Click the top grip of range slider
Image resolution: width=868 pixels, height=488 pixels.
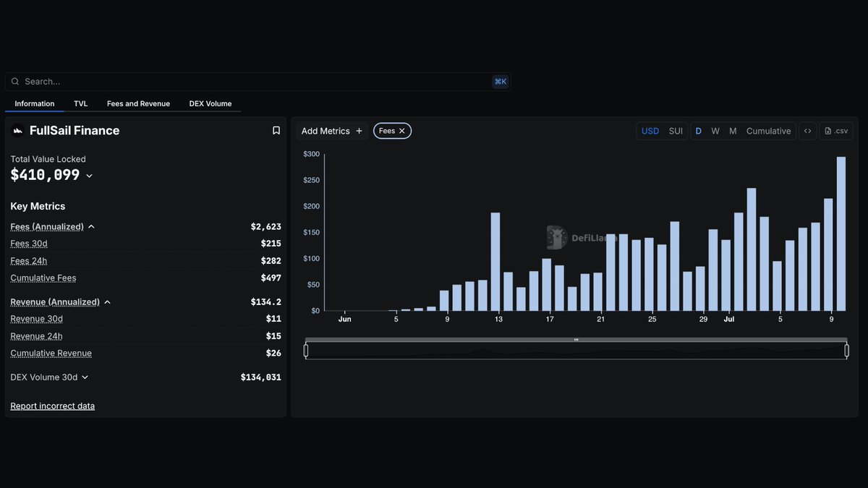click(x=576, y=340)
